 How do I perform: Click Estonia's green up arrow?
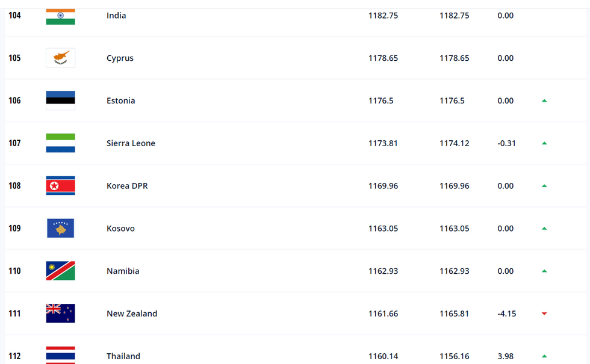coord(544,100)
